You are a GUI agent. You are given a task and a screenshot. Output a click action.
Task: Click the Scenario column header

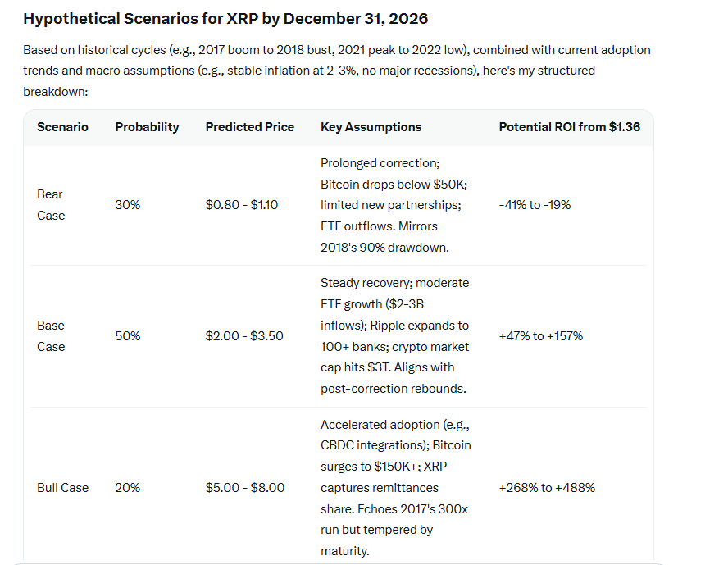coord(62,127)
